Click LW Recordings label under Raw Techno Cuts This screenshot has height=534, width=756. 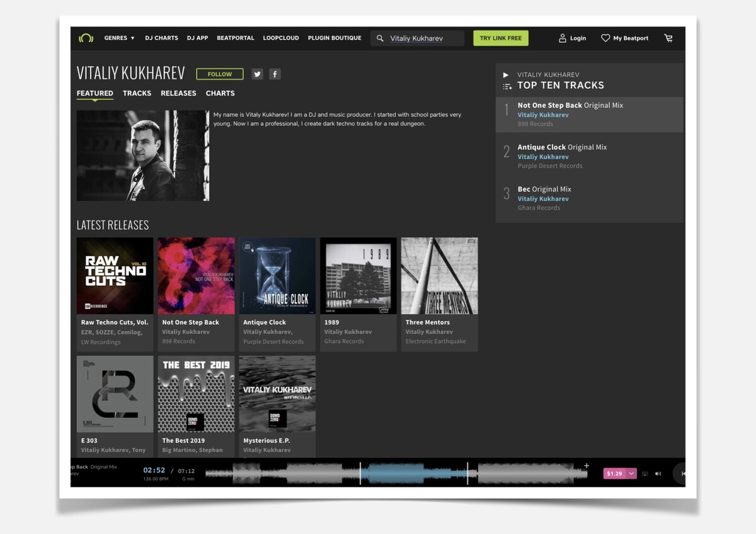click(x=101, y=342)
